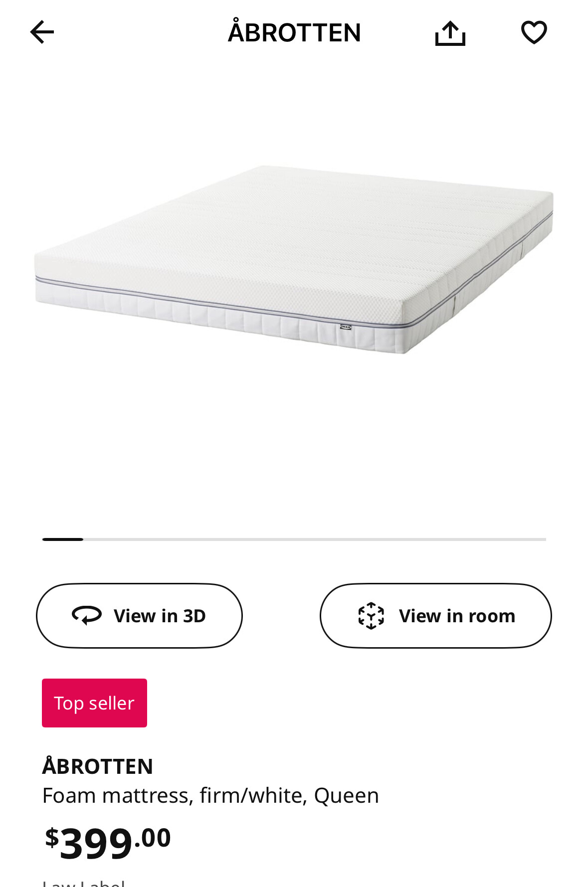Tap the gray unfilled part of image progress bar
This screenshot has height=887, width=588.
click(314, 539)
